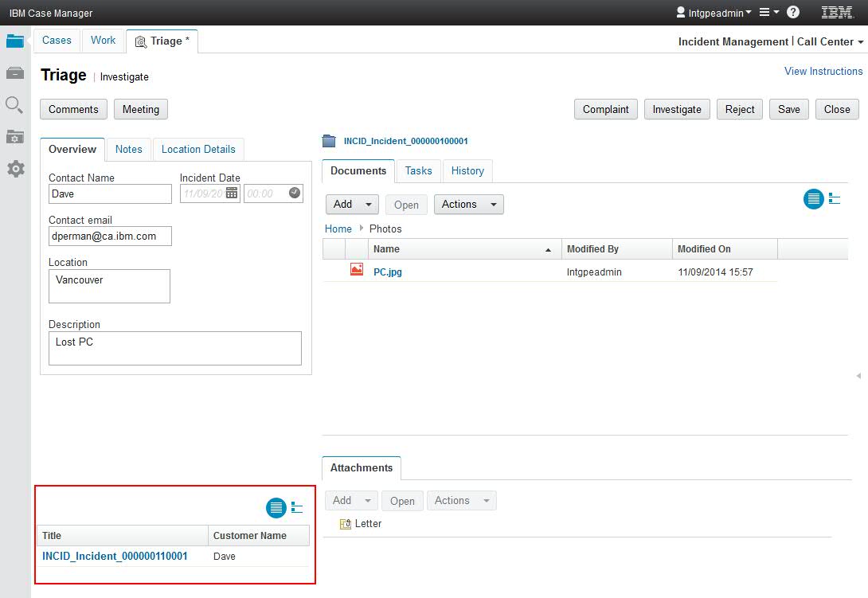Image resolution: width=868 pixels, height=598 pixels.
Task: Switch related cases list to tree view
Action: pyautogui.click(x=297, y=507)
